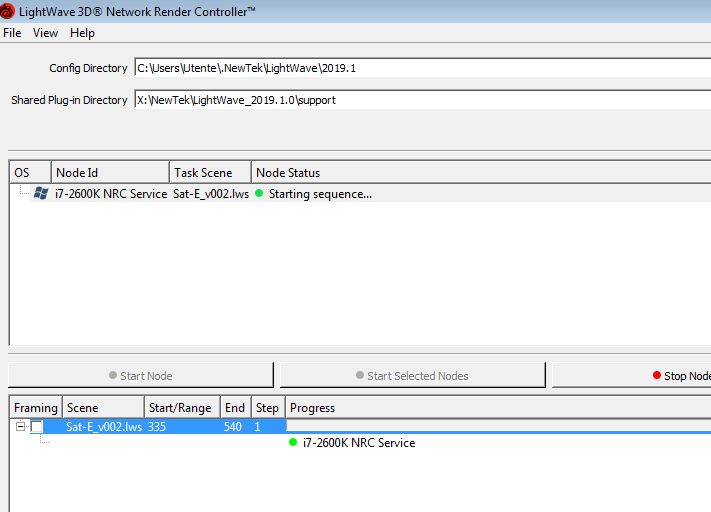This screenshot has height=512, width=711.
Task: Click the Scene column header in job list
Action: click(103, 408)
